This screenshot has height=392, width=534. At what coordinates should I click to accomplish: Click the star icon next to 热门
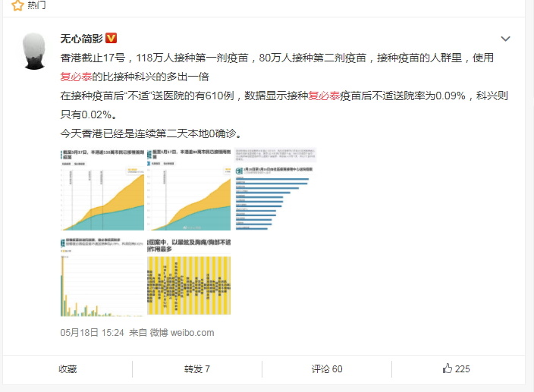click(x=17, y=5)
